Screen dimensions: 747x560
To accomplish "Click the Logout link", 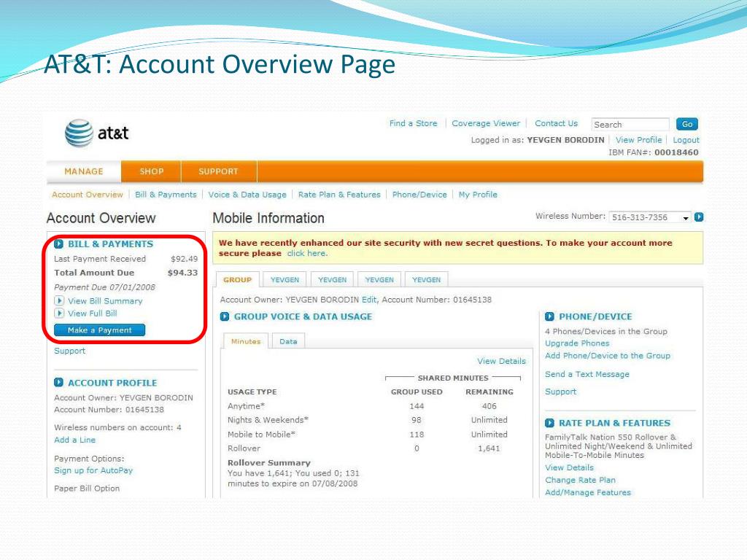I will coord(686,140).
